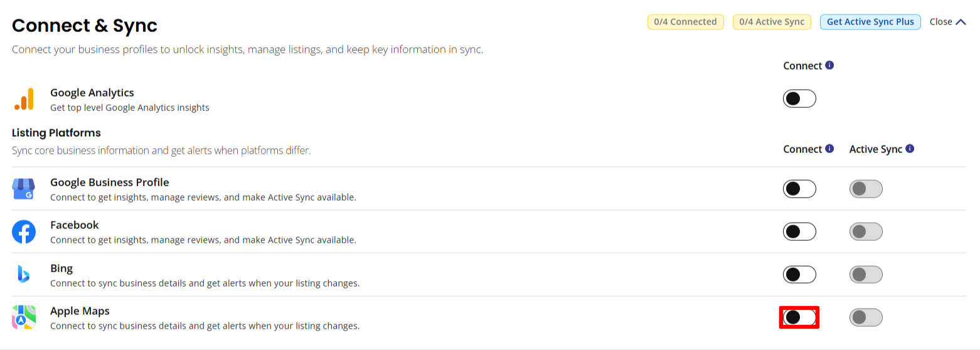980x350 pixels.
Task: Click the Apple Maps icon
Action: point(24,318)
